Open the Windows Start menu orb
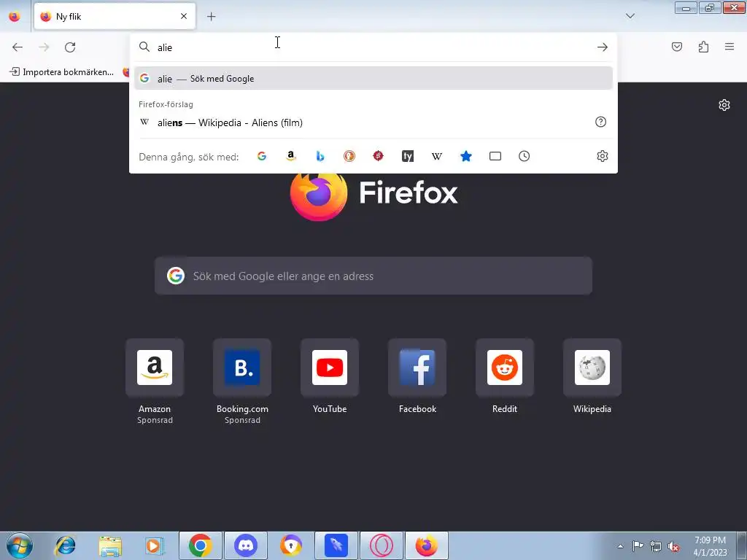 pos(20,545)
